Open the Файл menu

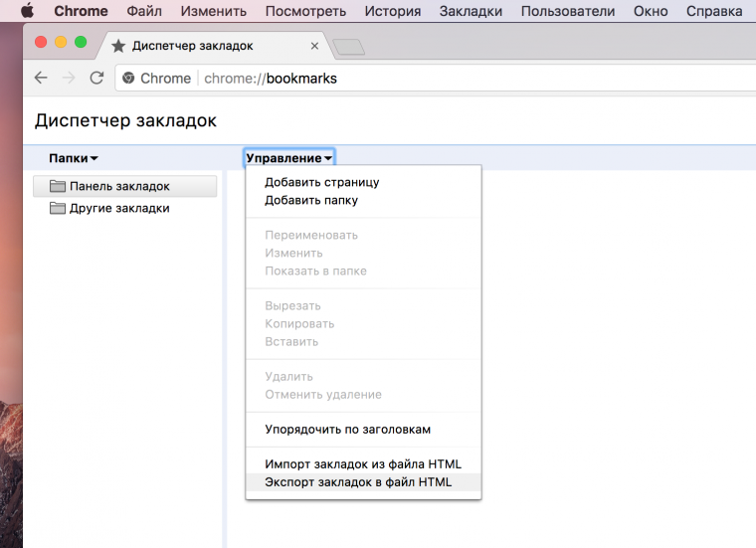click(144, 11)
